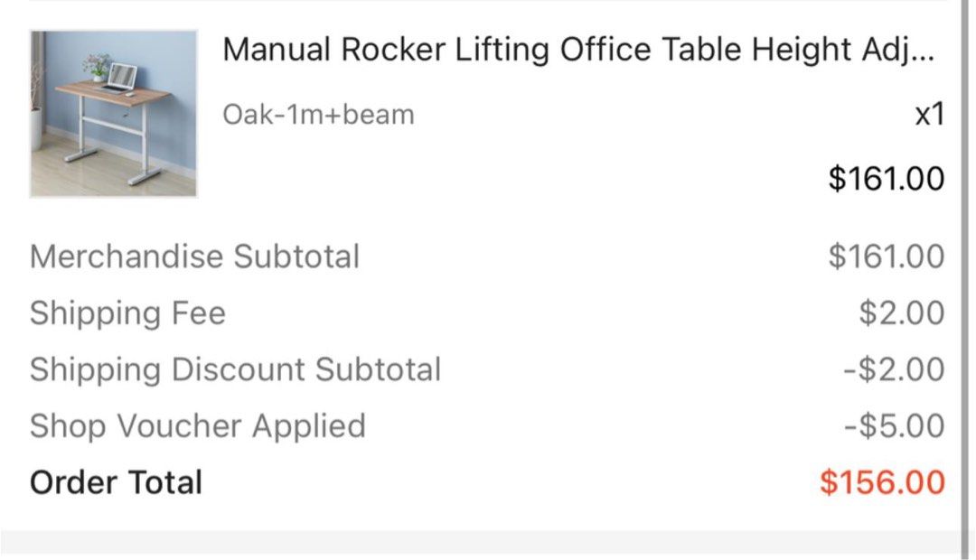Select the Order Total label
The width and height of the screenshot is (976, 560).
(x=115, y=482)
